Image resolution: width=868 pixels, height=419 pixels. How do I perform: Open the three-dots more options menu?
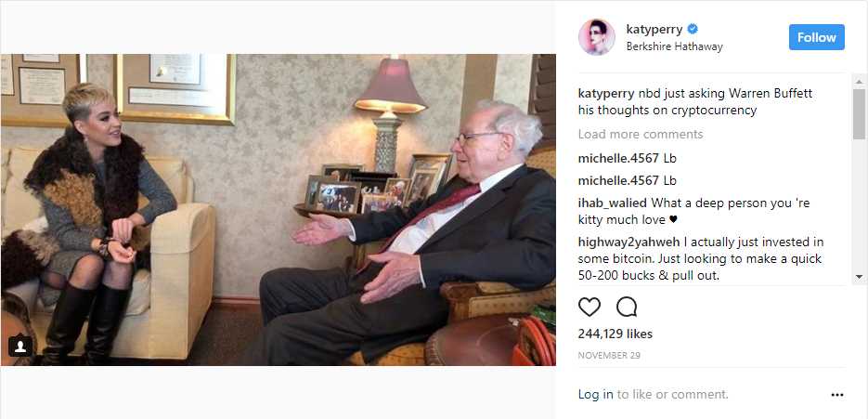[837, 395]
